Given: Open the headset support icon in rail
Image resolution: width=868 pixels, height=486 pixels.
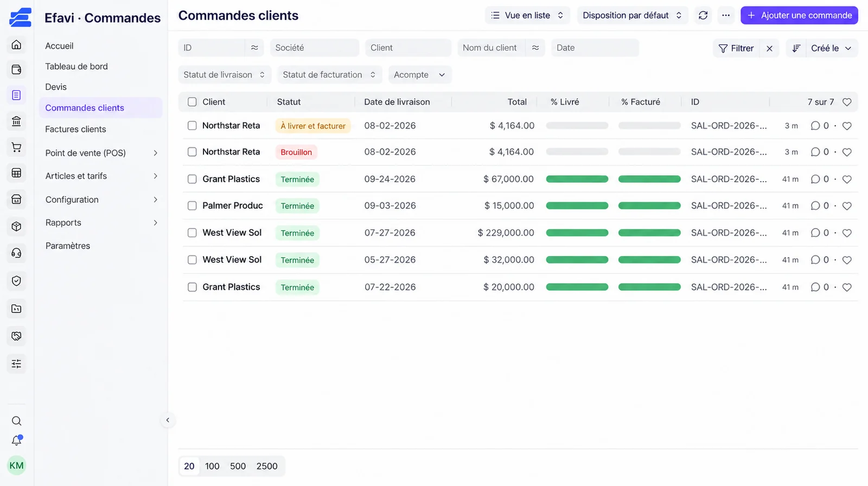Looking at the screenshot, I should pos(16,253).
